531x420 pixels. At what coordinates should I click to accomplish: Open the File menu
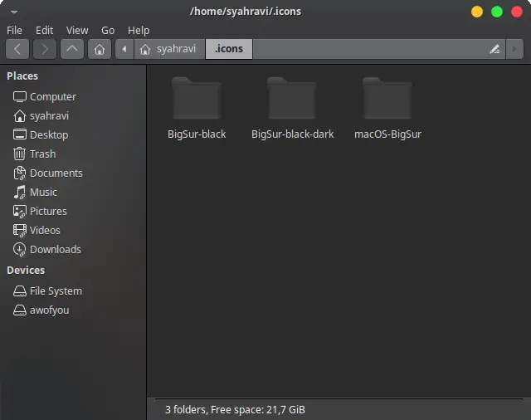(14, 31)
